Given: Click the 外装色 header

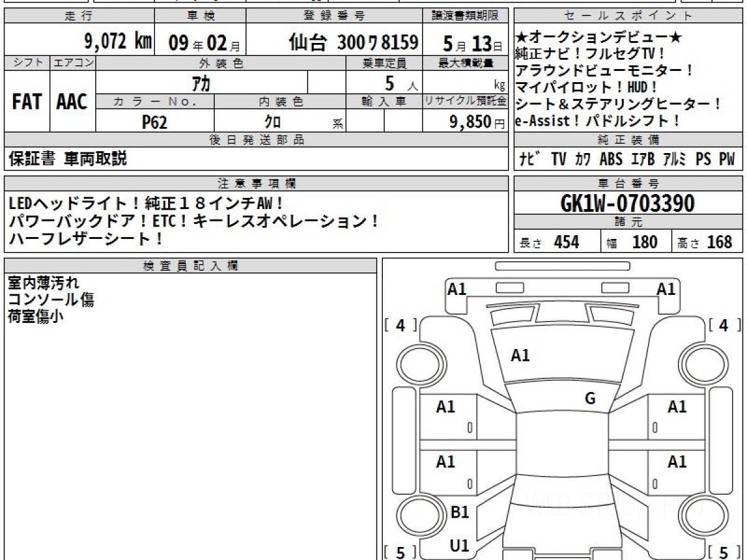Looking at the screenshot, I should (x=221, y=63).
